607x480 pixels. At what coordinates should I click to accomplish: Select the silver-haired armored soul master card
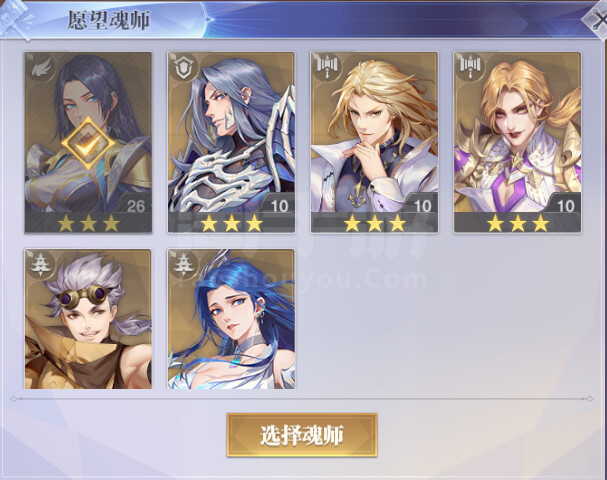tap(231, 143)
